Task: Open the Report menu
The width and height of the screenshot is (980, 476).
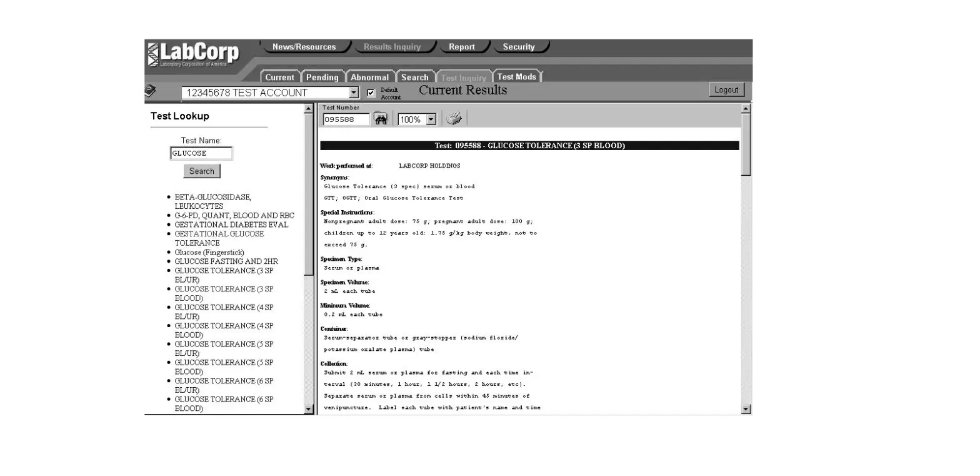Action: [462, 47]
